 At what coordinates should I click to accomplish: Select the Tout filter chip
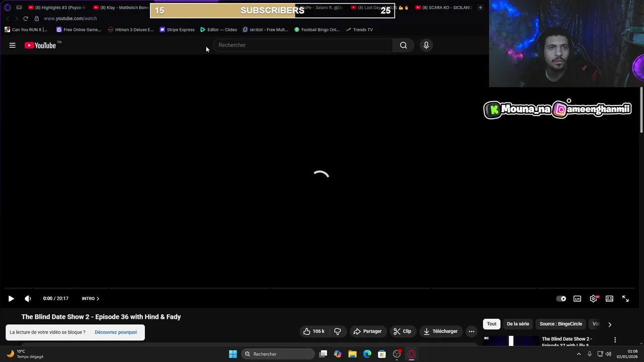(x=492, y=324)
